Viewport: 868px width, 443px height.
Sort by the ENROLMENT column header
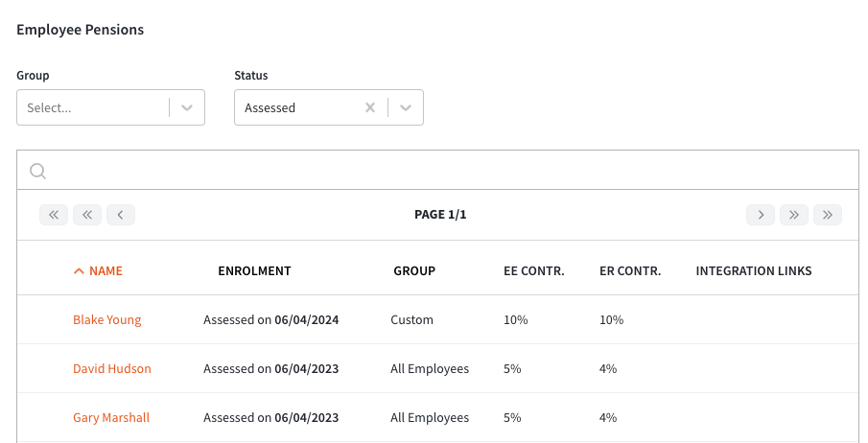254,270
